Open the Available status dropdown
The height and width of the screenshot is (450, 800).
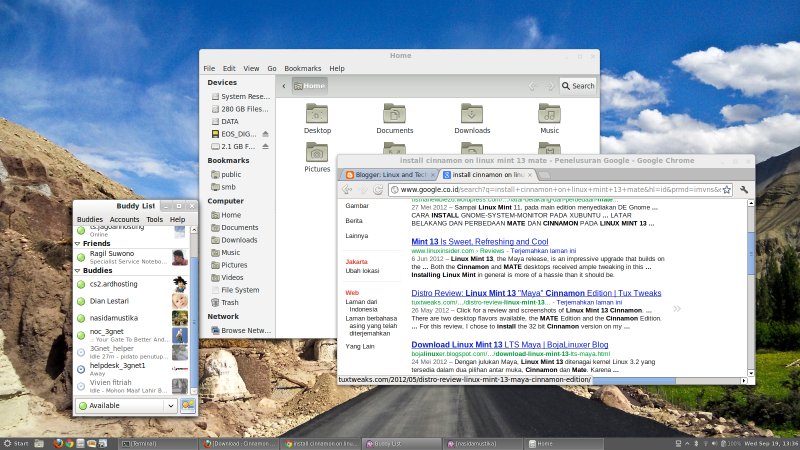126,406
